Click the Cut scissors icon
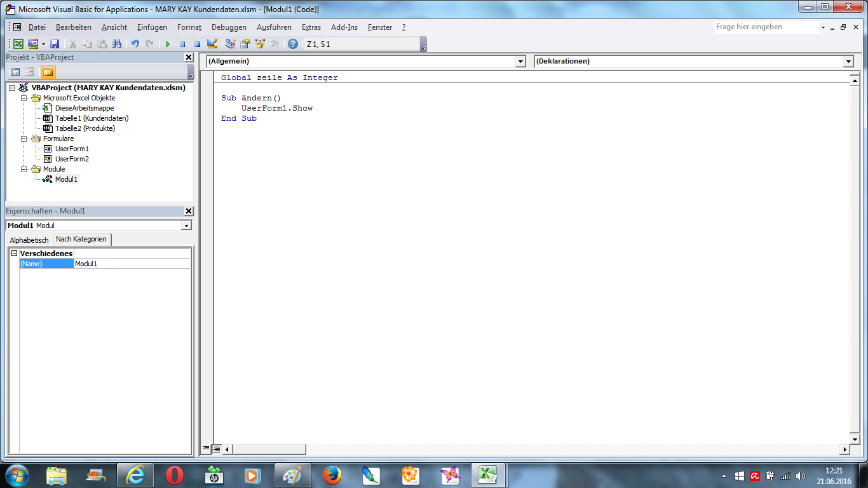The image size is (868, 488). point(72,44)
